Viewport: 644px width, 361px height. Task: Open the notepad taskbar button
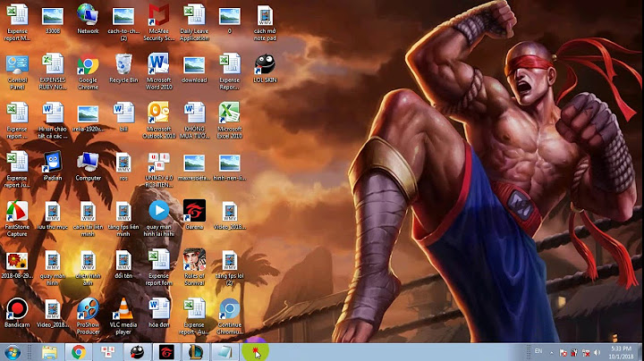click(x=225, y=352)
